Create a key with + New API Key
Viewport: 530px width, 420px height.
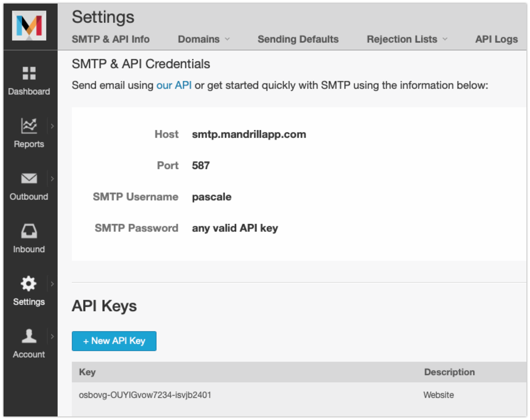click(114, 341)
